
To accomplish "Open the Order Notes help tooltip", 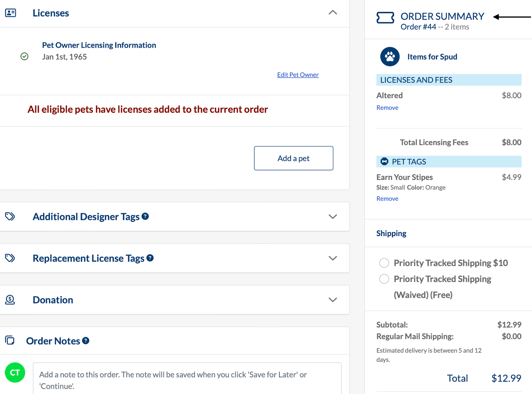I will (85, 340).
